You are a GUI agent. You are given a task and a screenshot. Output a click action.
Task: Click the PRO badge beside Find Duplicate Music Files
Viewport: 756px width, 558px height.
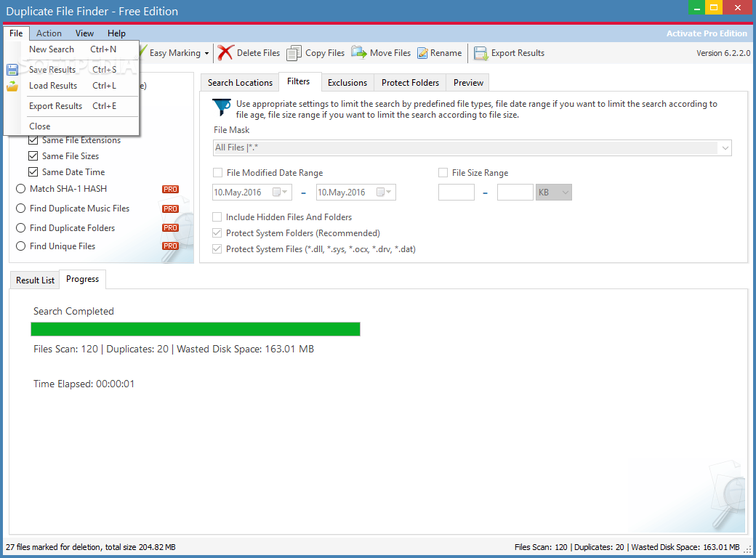[x=170, y=209]
